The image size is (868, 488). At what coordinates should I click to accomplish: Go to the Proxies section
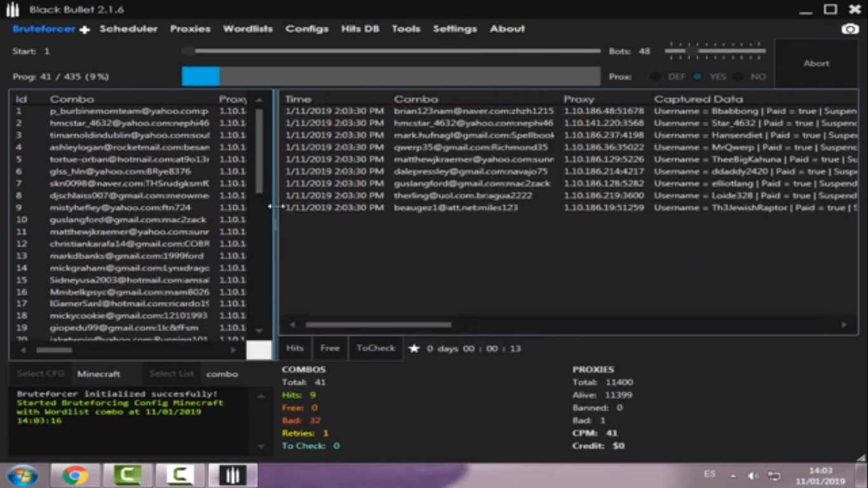(x=190, y=29)
